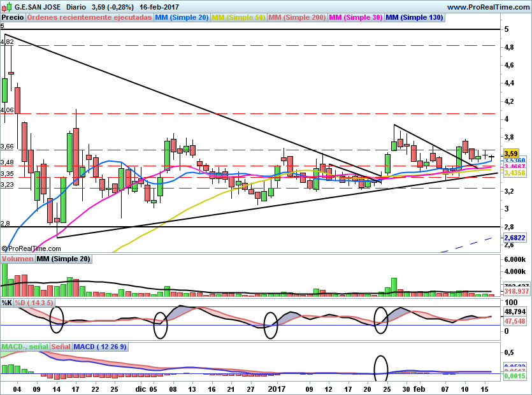Open Órdenes recientemente ejecutadas label
532x395 pixels.
[x=89, y=17]
